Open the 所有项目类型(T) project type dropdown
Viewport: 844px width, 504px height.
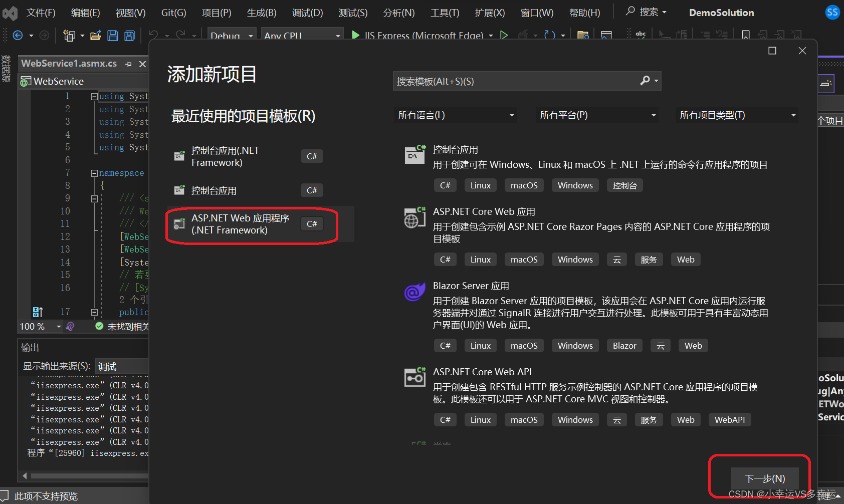tap(737, 115)
